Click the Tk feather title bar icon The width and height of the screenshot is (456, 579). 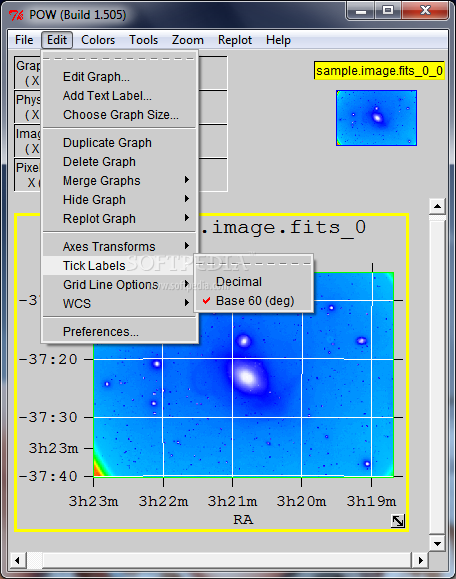pyautogui.click(x=16, y=15)
